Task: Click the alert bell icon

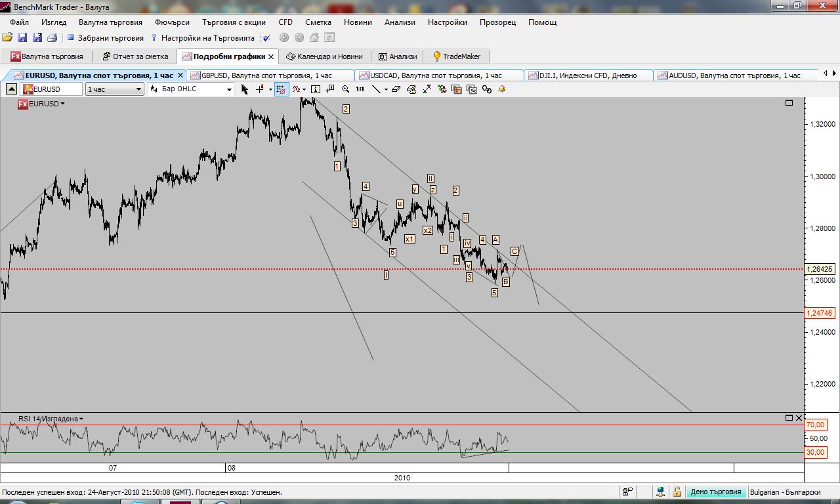Action: (502, 89)
